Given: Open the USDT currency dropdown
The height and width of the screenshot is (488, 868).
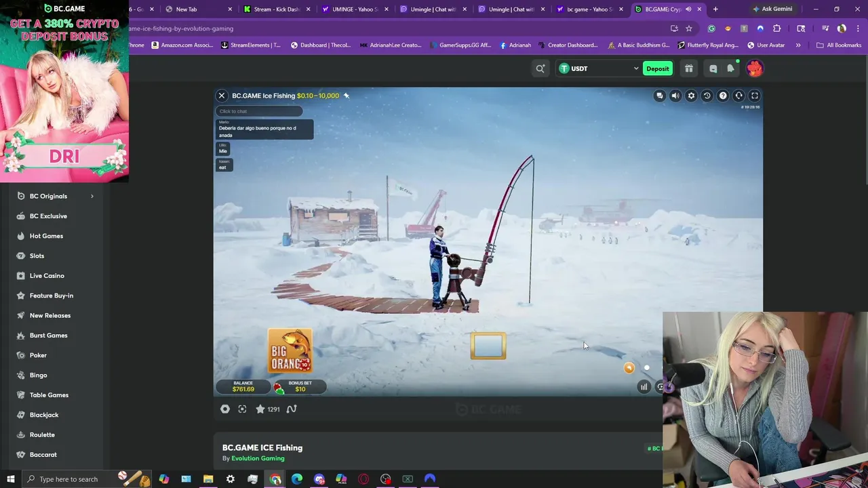Looking at the screenshot, I should point(599,68).
